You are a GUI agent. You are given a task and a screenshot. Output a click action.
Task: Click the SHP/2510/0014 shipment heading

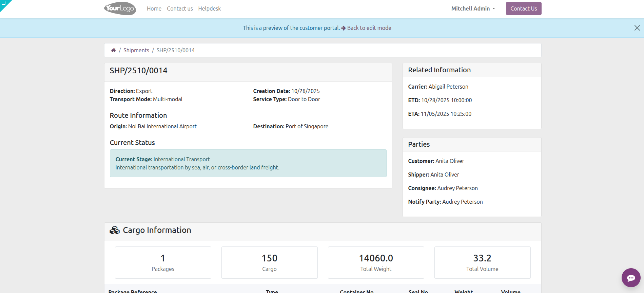[138, 71]
